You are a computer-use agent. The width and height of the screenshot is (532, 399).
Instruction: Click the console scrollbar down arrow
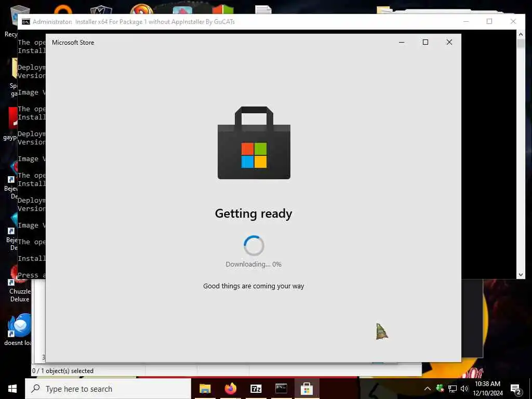tap(521, 275)
